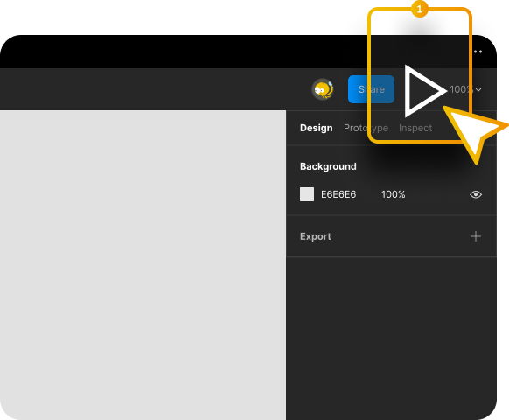Switch to the Inspect tab
This screenshot has width=509, height=420.
pyautogui.click(x=415, y=128)
